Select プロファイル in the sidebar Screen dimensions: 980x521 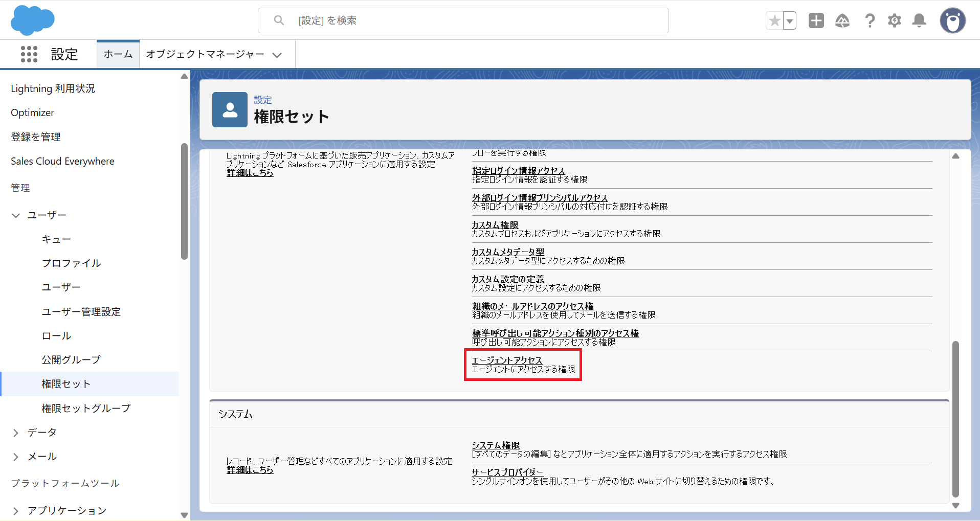pos(71,263)
